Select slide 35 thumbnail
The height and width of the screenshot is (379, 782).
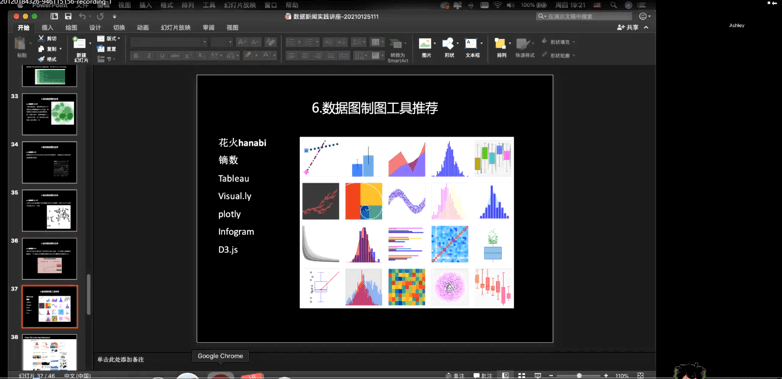click(49, 210)
